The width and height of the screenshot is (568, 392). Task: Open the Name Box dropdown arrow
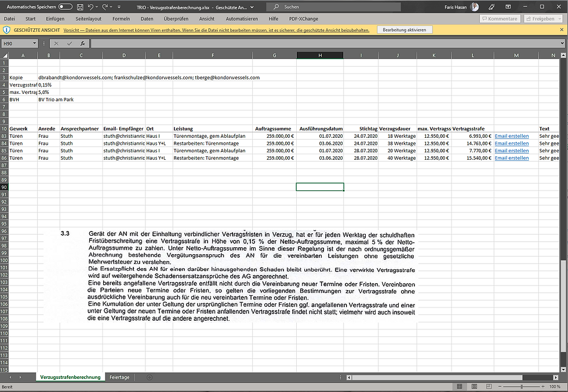[34, 43]
